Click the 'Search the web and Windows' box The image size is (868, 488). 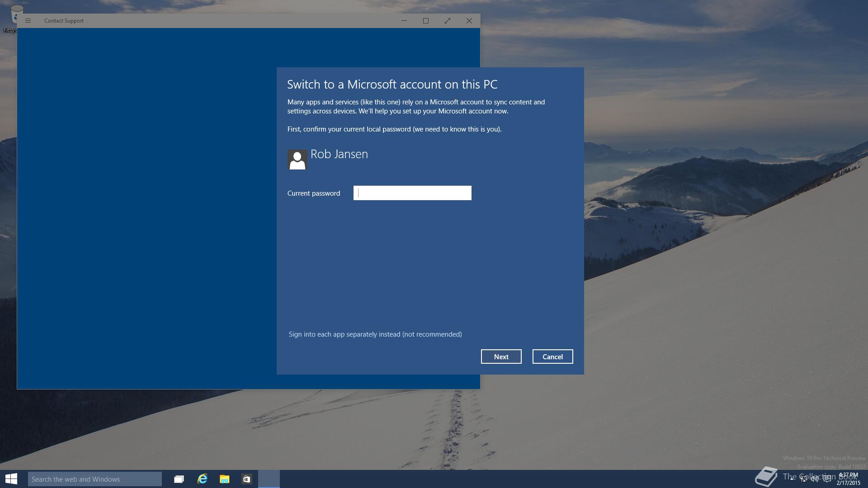[95, 479]
